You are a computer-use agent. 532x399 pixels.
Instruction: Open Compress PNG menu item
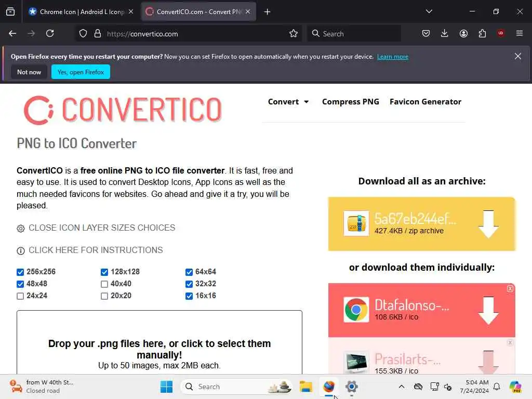click(x=351, y=102)
